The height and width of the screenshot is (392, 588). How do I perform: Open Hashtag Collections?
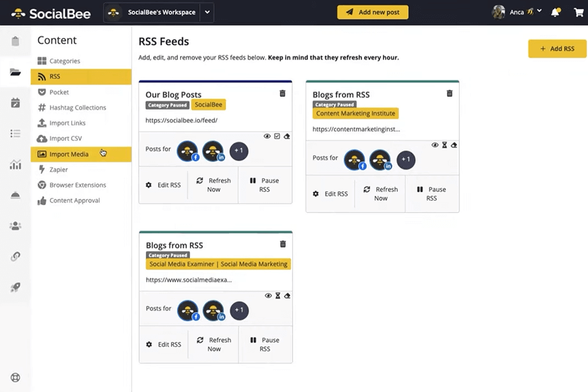click(81, 108)
